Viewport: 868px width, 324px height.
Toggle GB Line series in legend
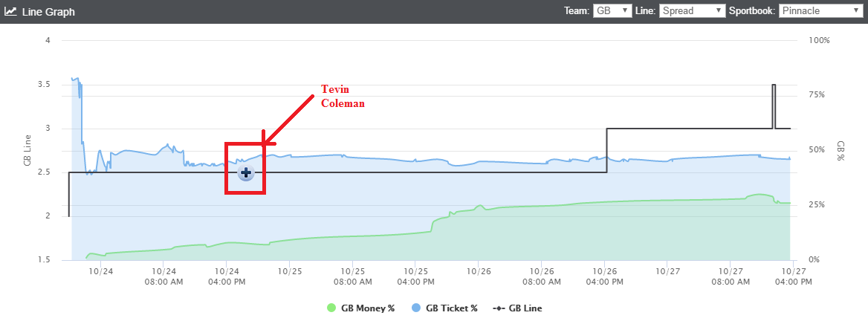(x=517, y=308)
